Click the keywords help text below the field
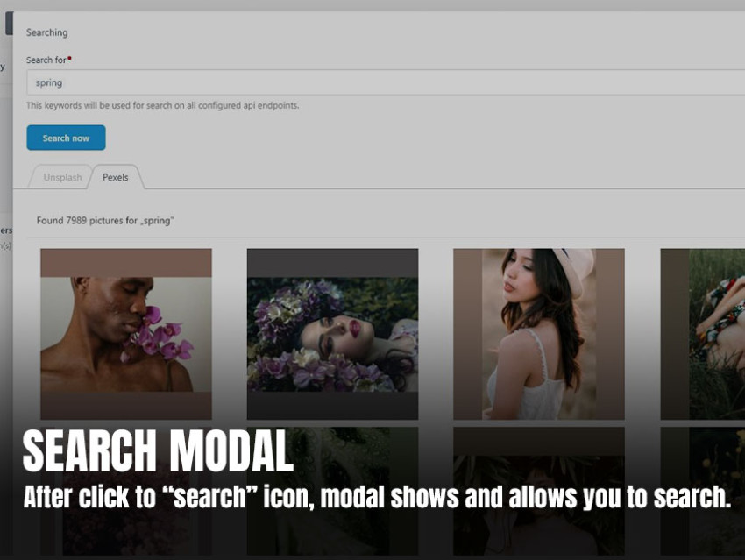Image resolution: width=745 pixels, height=560 pixels. (162, 105)
